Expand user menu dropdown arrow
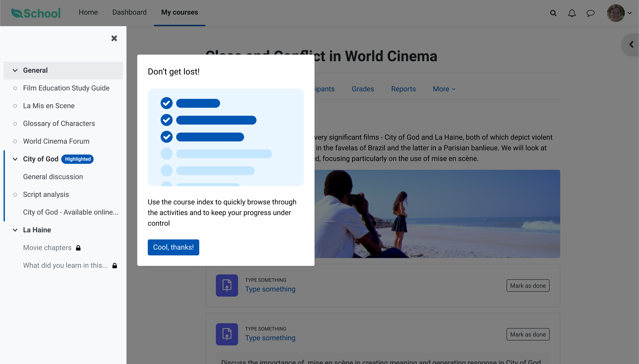 click(630, 13)
